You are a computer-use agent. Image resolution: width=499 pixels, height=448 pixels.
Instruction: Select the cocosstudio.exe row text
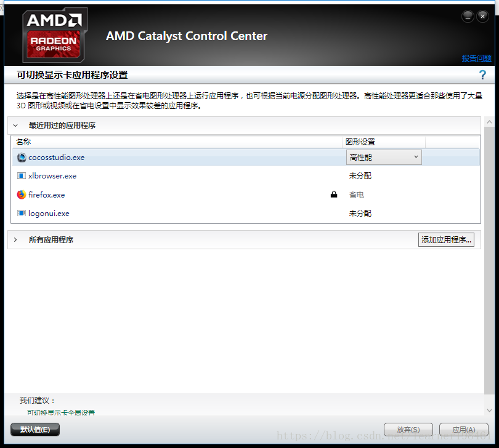pyautogui.click(x=56, y=158)
